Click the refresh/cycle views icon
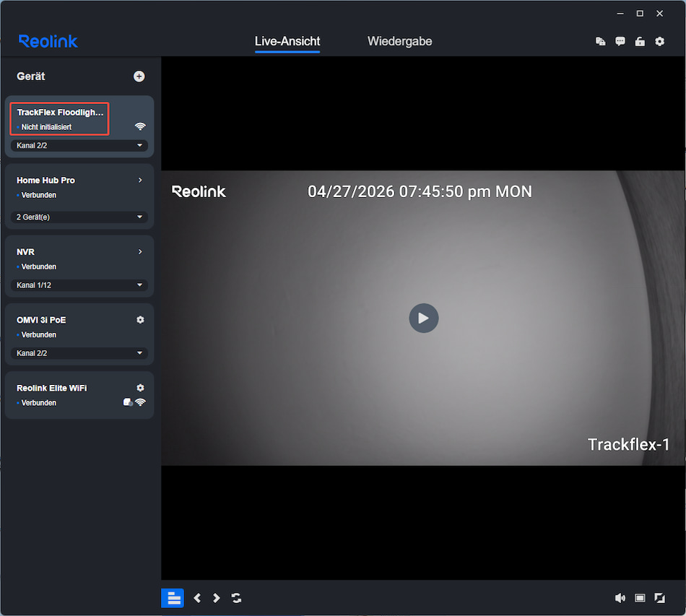 [236, 598]
